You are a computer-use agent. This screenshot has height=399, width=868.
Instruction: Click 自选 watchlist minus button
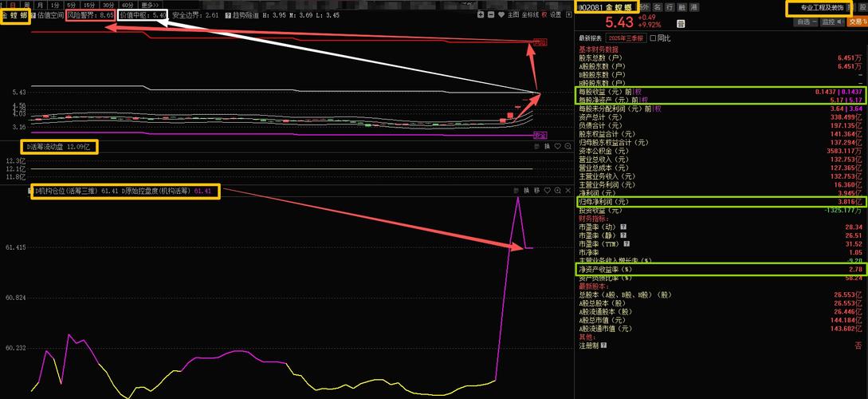pyautogui.click(x=807, y=22)
